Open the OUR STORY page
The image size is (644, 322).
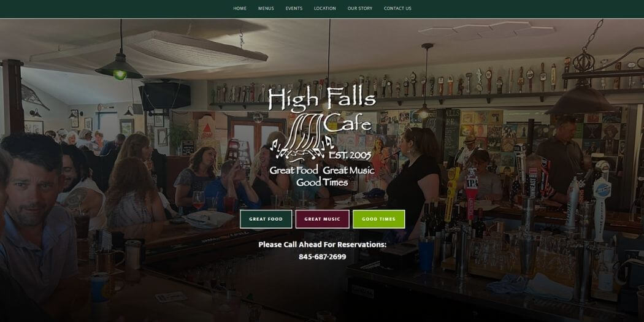point(360,9)
